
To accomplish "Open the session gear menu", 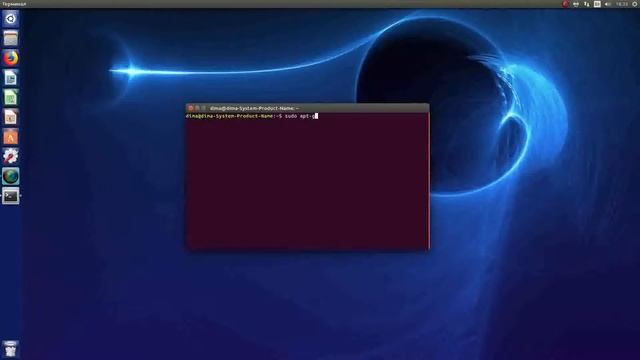I will click(635, 4).
